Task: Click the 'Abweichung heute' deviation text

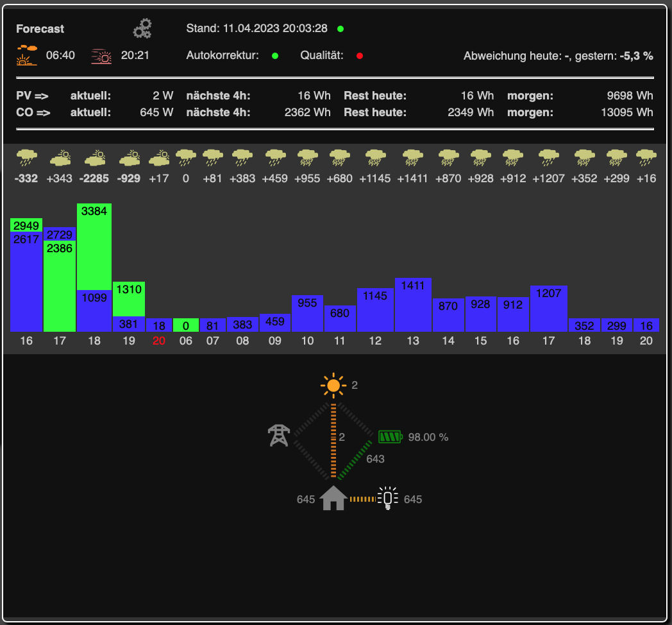Action: tap(558, 56)
